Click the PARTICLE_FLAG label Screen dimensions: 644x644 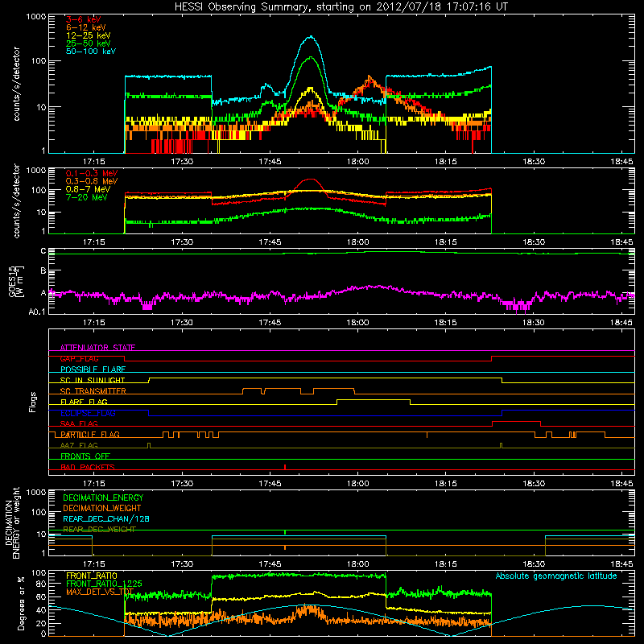tap(90, 435)
